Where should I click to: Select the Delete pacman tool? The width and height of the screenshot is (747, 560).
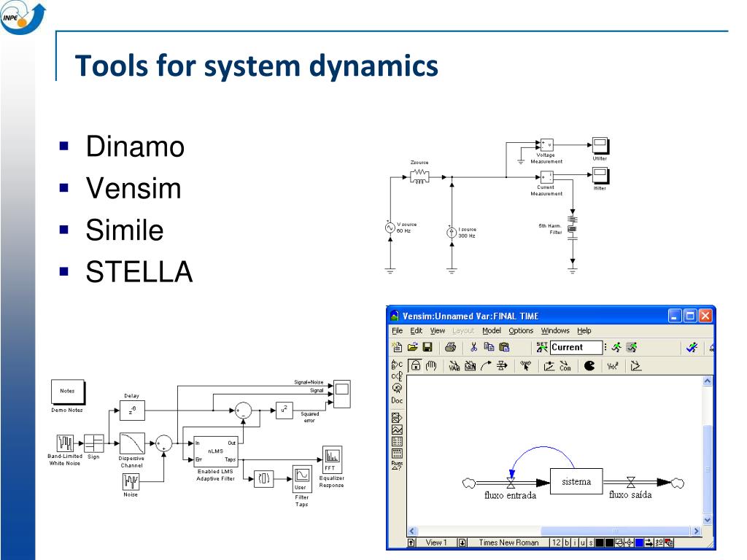coord(589,366)
